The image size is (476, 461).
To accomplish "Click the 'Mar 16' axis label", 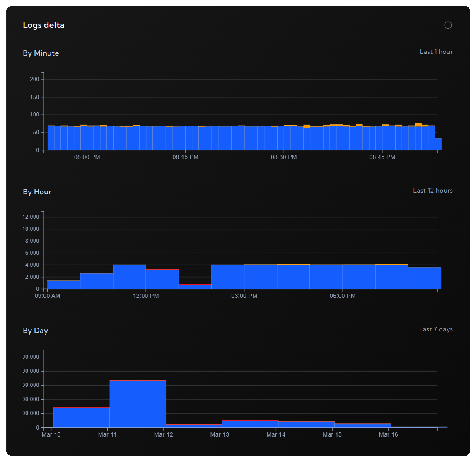I will (389, 434).
